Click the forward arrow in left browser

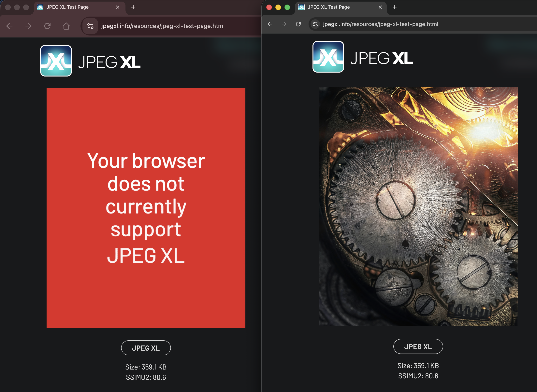pyautogui.click(x=28, y=26)
